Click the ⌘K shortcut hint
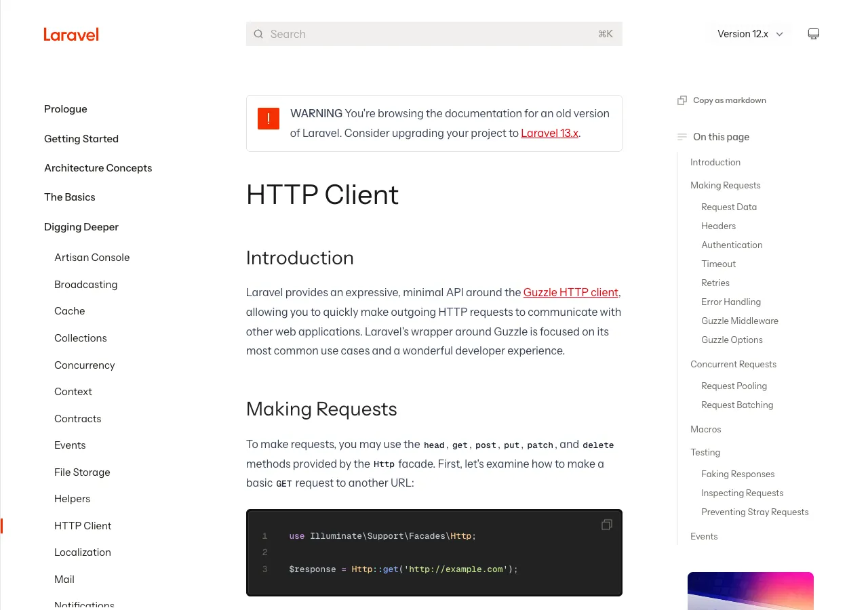This screenshot has width=868, height=610. 606,34
